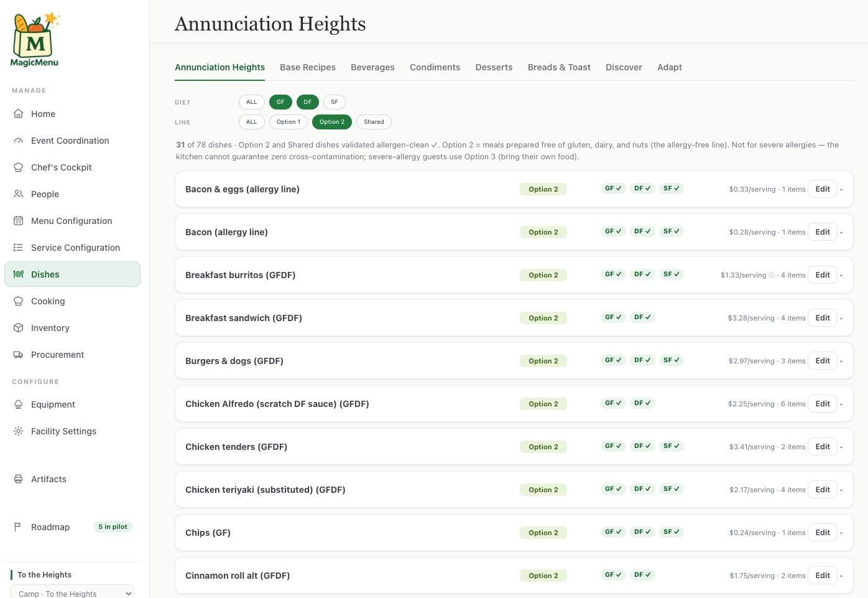Open the more-options dot for Bacon & eggs
This screenshot has width=868, height=598.
pyautogui.click(x=842, y=189)
